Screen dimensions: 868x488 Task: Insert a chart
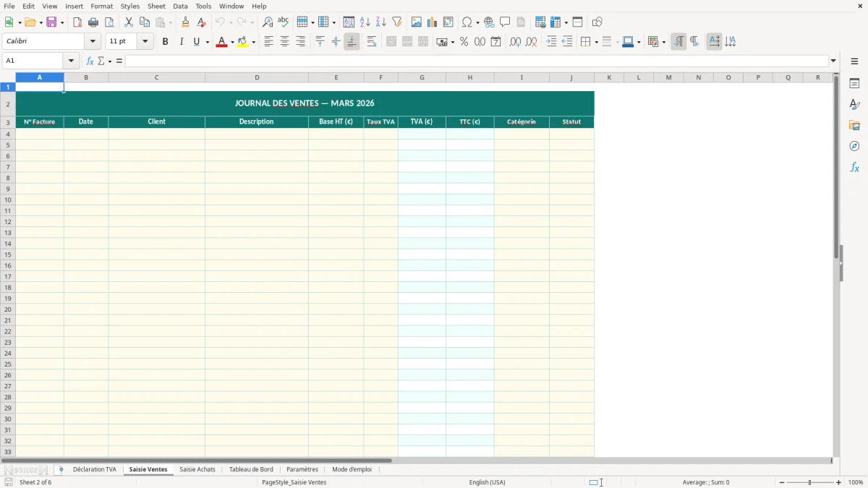coord(433,22)
